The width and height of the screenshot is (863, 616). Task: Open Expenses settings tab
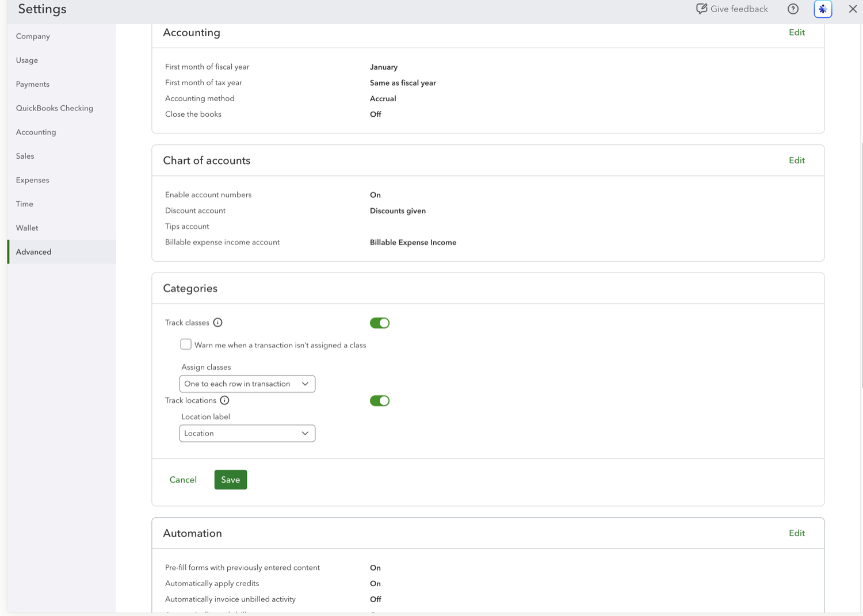(62, 180)
